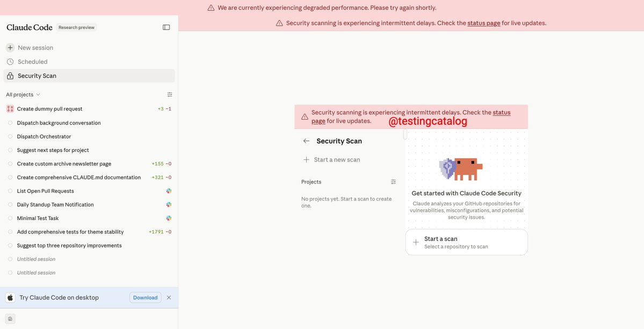Open Minimal Test Task session
644x329 pixels.
[89, 218]
